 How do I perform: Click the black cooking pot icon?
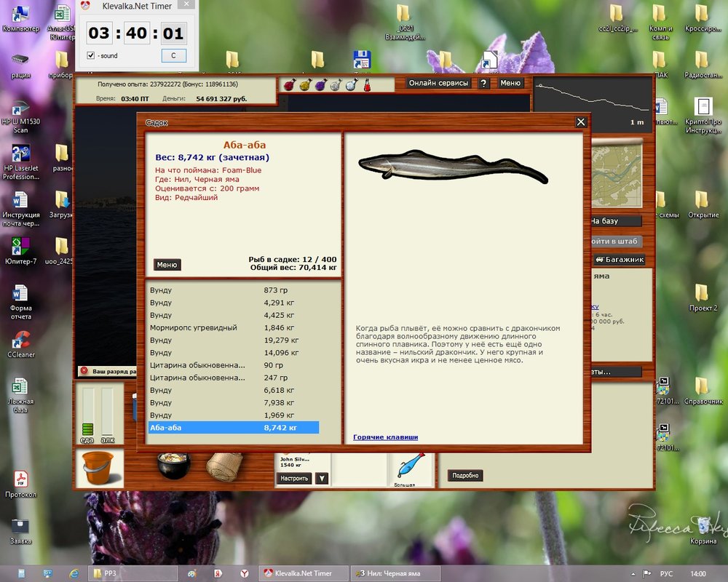click(x=174, y=466)
